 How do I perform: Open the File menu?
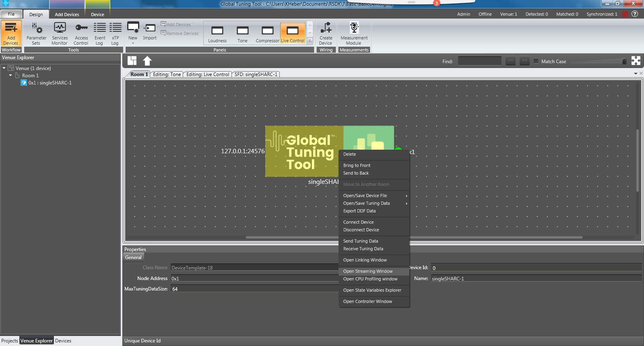tap(11, 14)
